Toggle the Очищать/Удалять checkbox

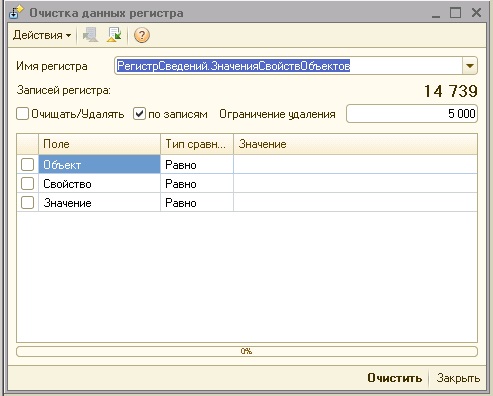(x=23, y=114)
